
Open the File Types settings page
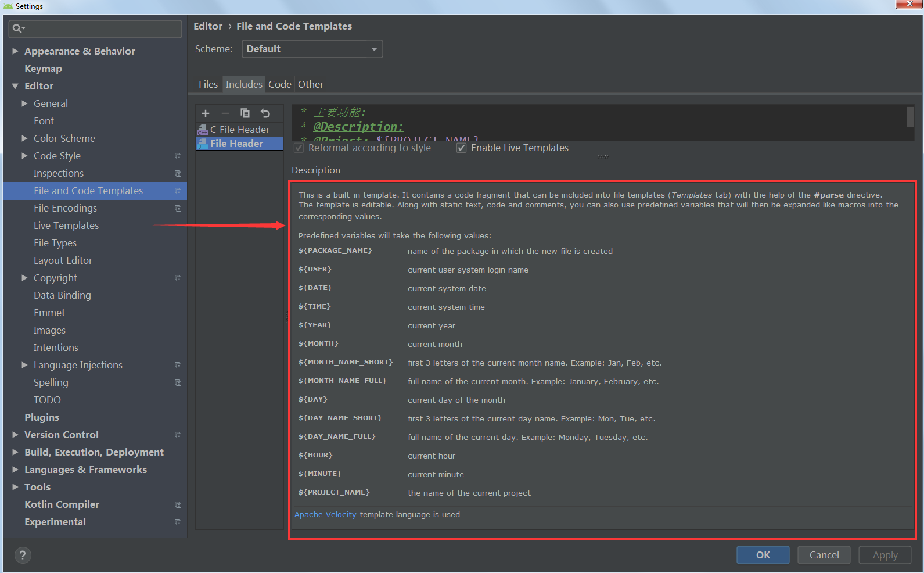(x=55, y=243)
